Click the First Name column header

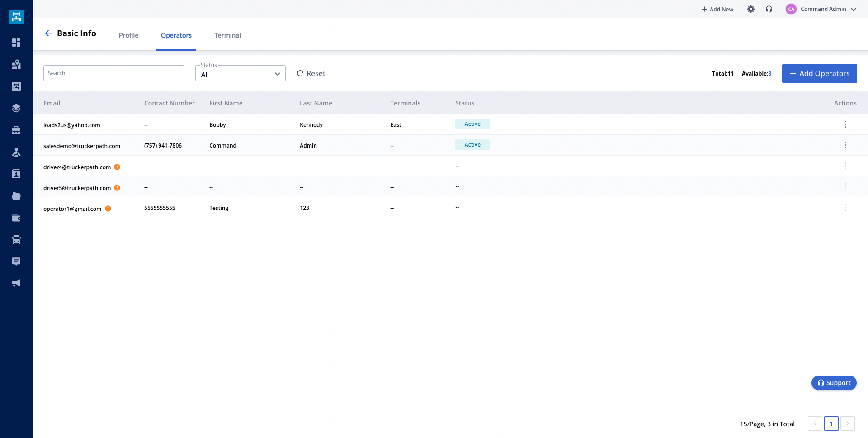pos(226,103)
